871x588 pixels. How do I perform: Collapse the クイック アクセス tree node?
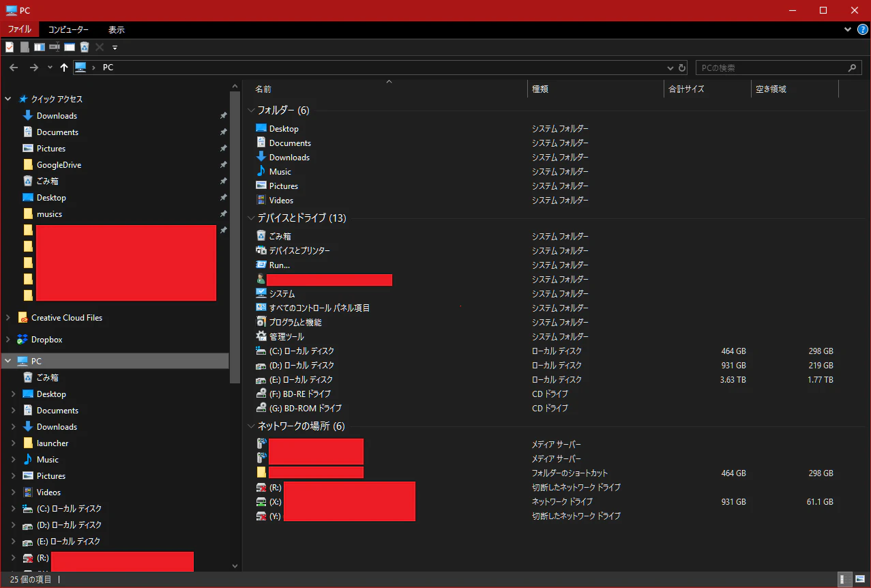8,99
